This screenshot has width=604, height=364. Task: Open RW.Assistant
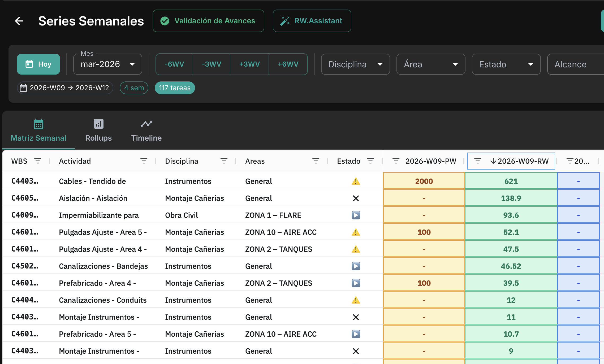[312, 21]
